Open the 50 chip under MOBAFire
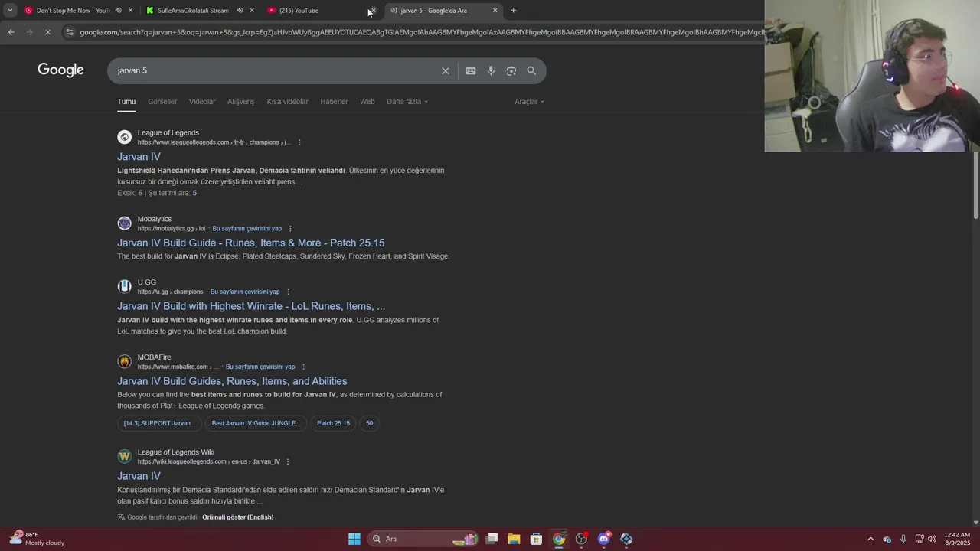Viewport: 980px width, 551px height. [x=369, y=423]
